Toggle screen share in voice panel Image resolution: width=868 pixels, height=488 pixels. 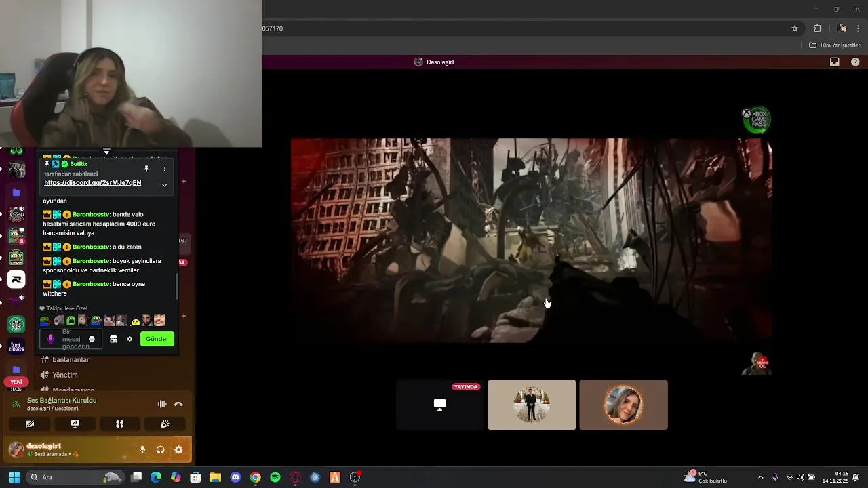coord(75,424)
